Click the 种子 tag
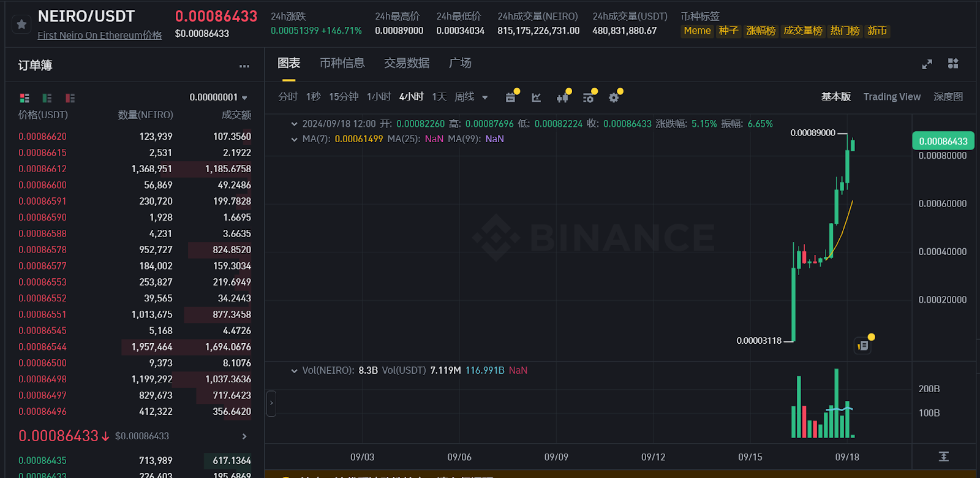This screenshot has height=478, width=980. (x=728, y=31)
